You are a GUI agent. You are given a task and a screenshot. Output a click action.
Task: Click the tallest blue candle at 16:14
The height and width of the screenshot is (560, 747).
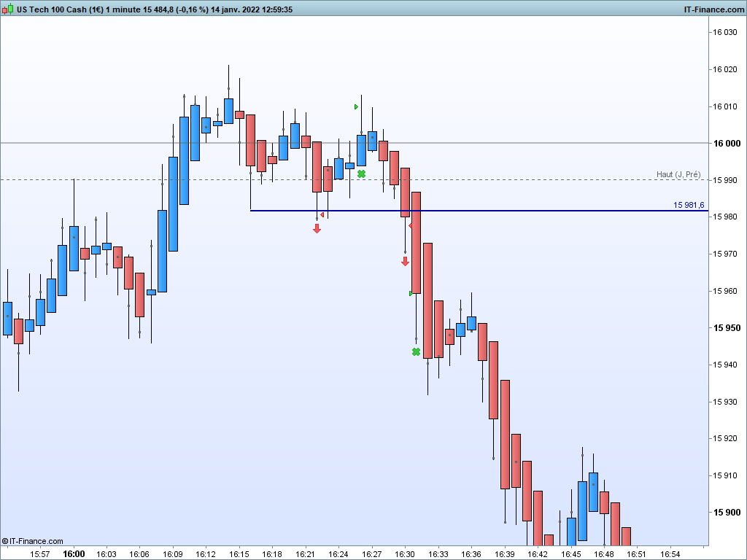228,111
